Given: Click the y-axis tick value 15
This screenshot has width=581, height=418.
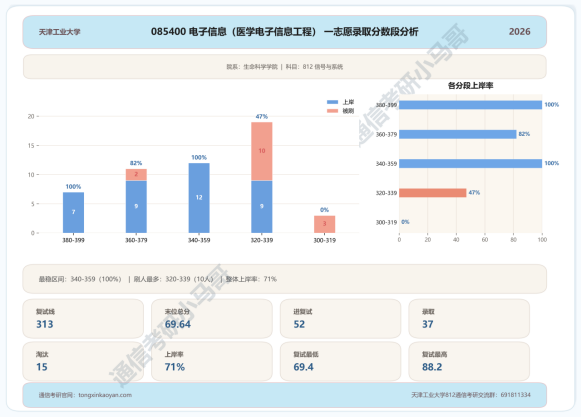Looking at the screenshot, I should 31,146.
